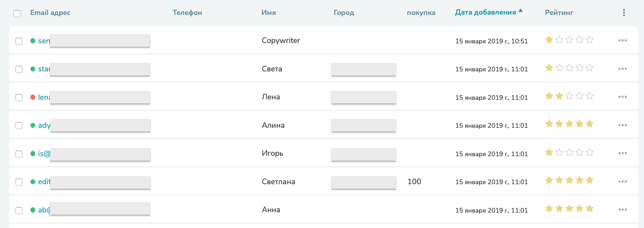
Task: Open three-dot actions for Игорь row
Action: 623,153
